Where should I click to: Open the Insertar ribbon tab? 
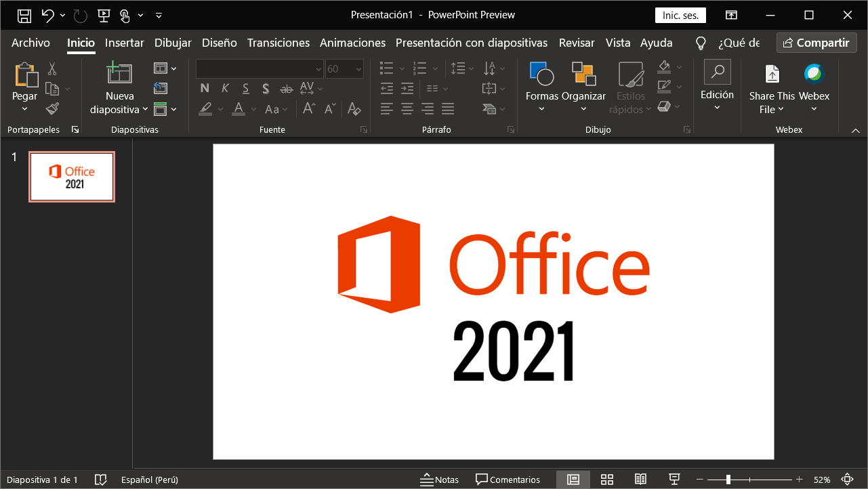click(x=124, y=43)
